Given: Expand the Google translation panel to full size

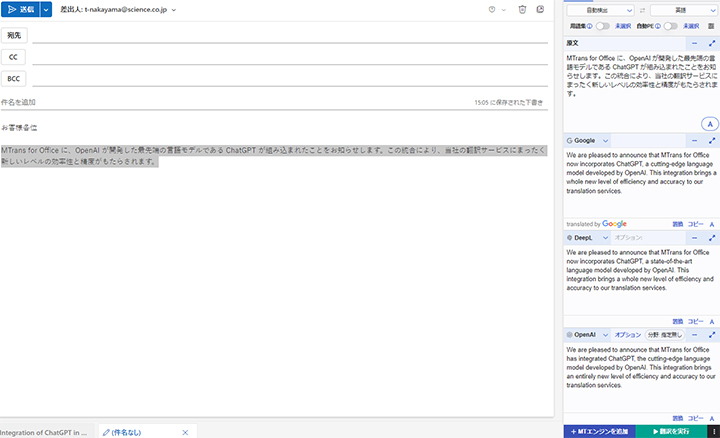Looking at the screenshot, I should pos(712,140).
